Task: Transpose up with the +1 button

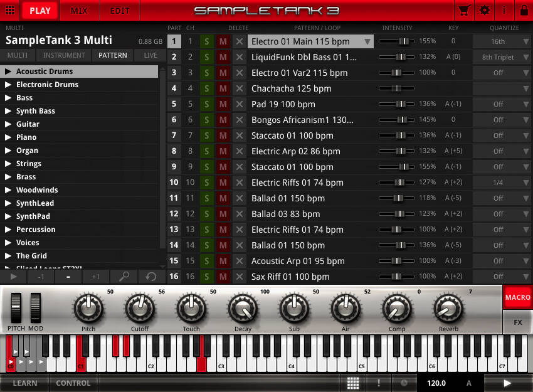Action: (95, 277)
